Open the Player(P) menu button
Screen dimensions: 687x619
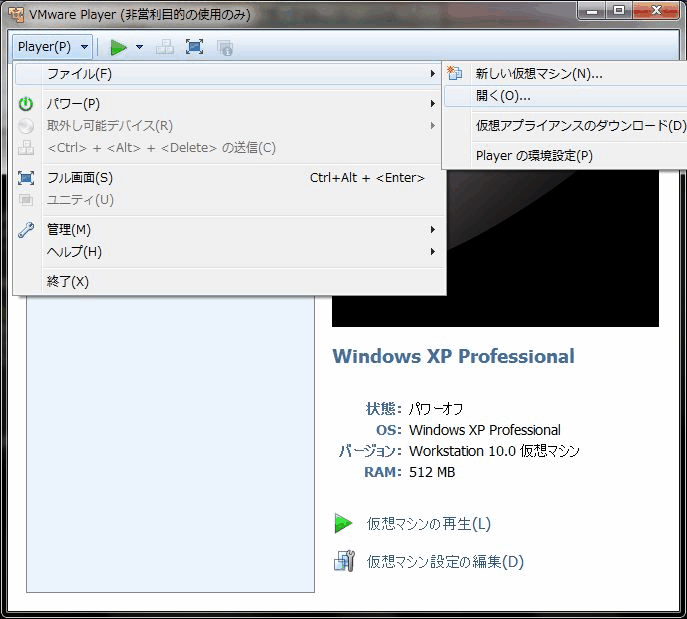pyautogui.click(x=52, y=46)
